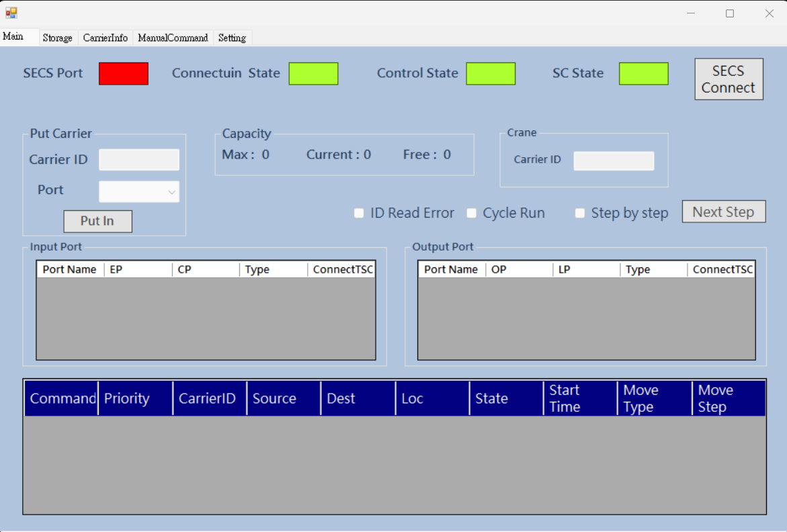Screen dimensions: 787x532
Task: Click the SECS Connect button
Action: coord(729,79)
